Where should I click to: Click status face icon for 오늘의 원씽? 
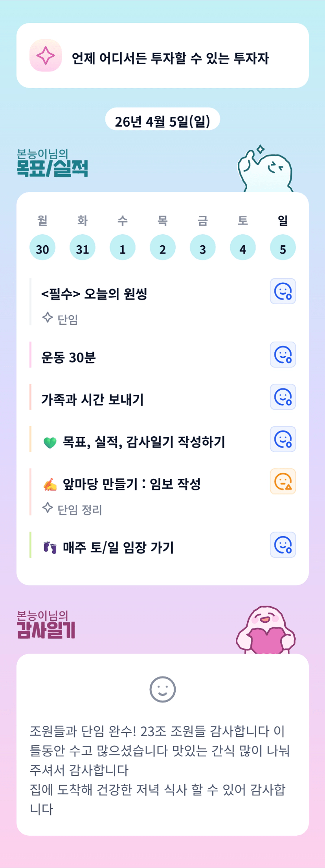point(283,291)
